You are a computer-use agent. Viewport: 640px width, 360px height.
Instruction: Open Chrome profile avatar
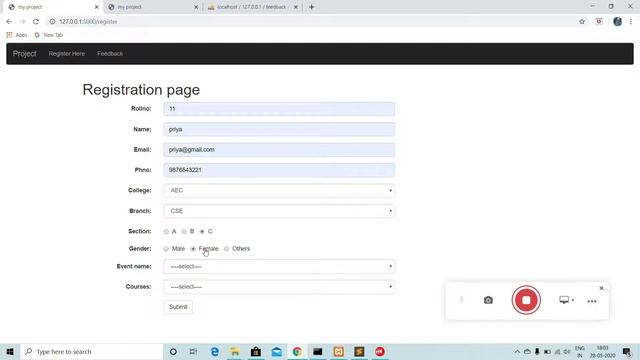(618, 22)
